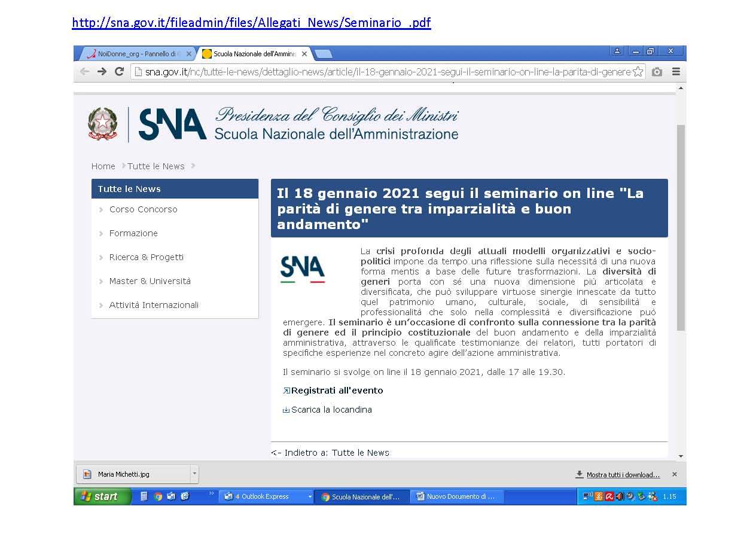Go to Home breadcrumb
The height and width of the screenshot is (552, 756).
(103, 166)
